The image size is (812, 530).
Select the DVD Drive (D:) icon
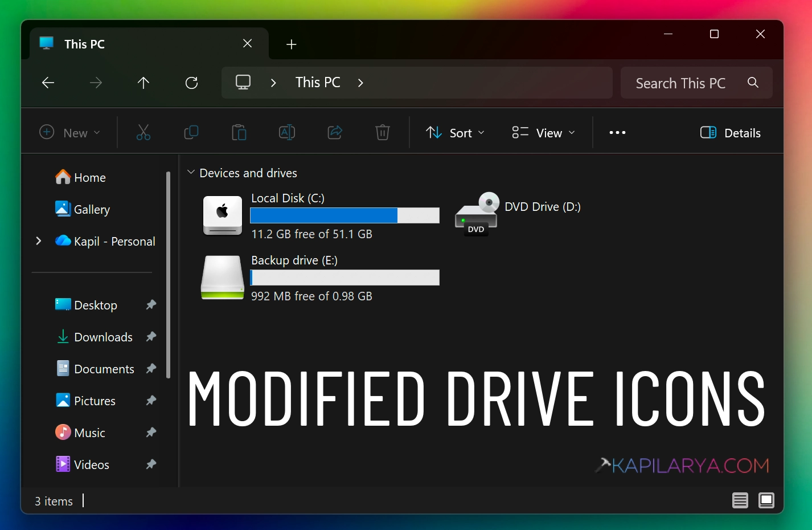pyautogui.click(x=477, y=214)
